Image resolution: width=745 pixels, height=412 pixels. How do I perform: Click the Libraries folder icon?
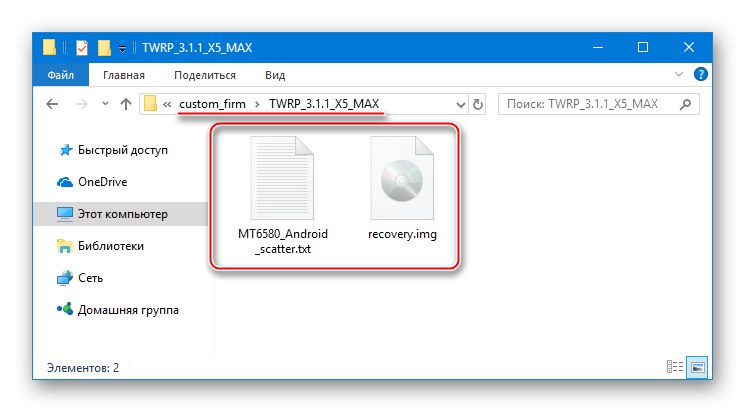[x=65, y=246]
